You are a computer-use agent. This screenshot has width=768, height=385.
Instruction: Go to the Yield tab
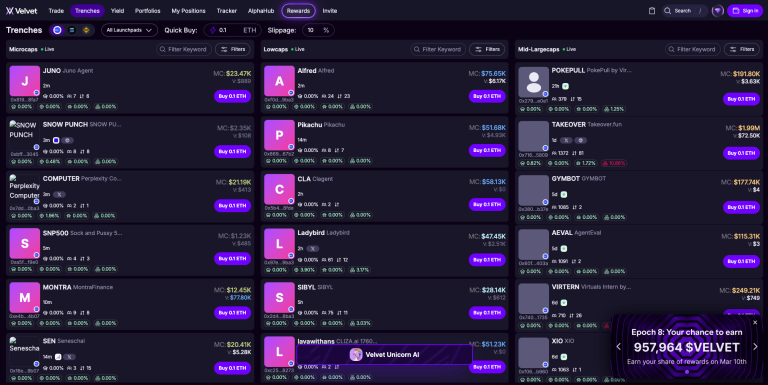[x=117, y=11]
